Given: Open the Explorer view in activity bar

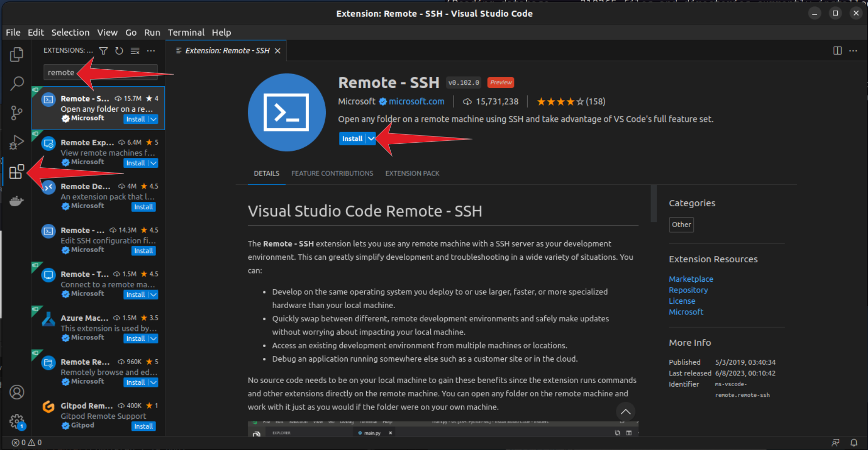Looking at the screenshot, I should click(17, 54).
